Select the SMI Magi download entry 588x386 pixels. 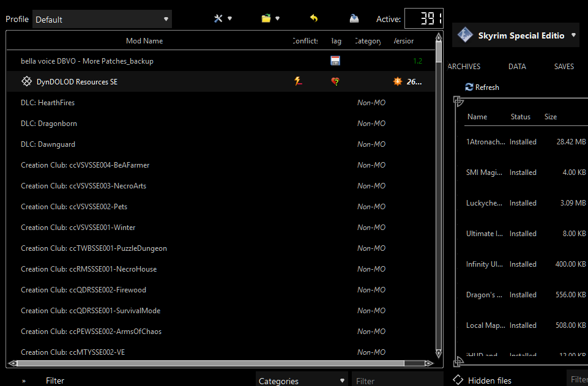(x=526, y=173)
